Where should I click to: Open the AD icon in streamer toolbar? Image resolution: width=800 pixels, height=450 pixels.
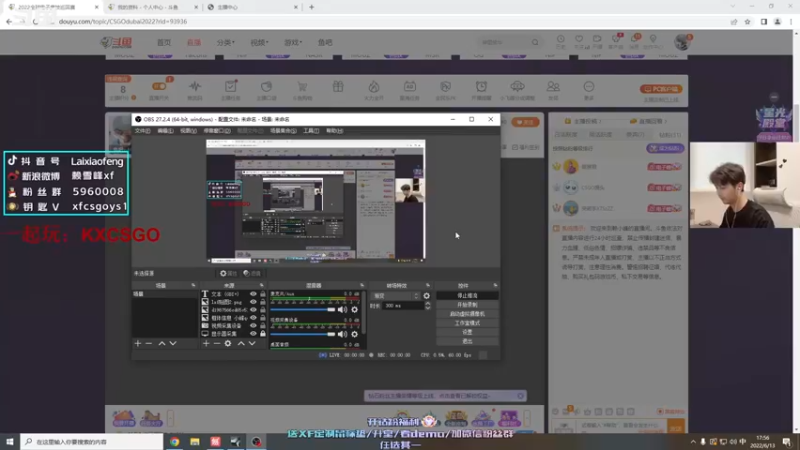(x=410, y=86)
